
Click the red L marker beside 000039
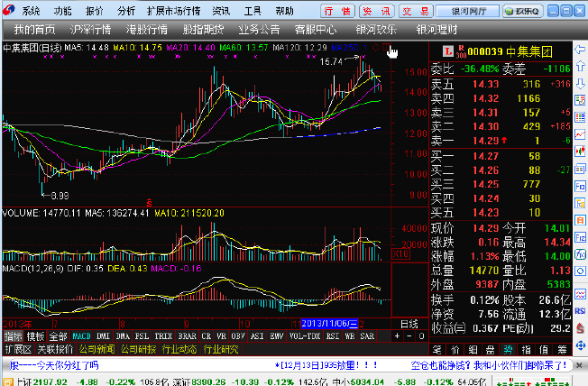click(447, 51)
